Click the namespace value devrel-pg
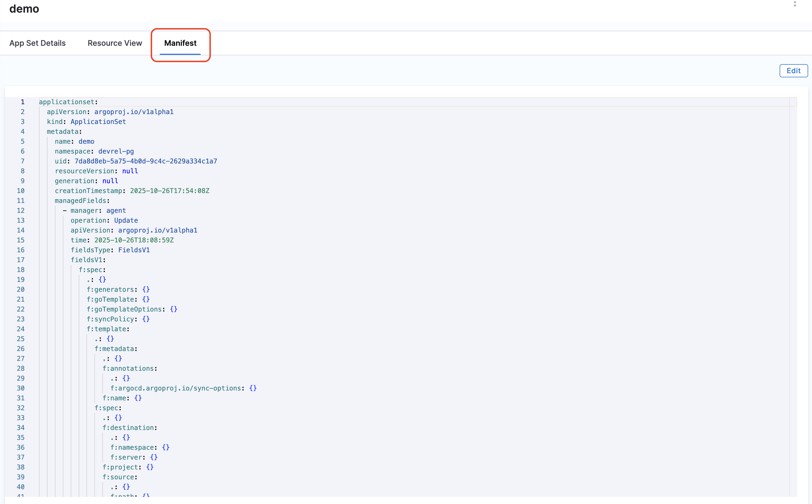 point(116,151)
